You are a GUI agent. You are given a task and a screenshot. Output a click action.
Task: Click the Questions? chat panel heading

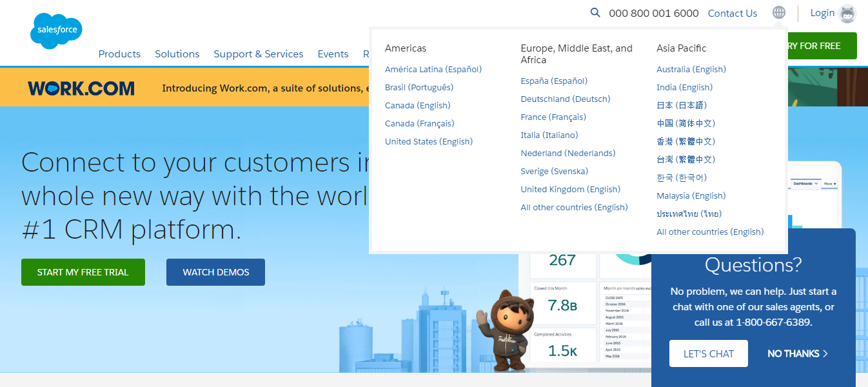tap(753, 264)
